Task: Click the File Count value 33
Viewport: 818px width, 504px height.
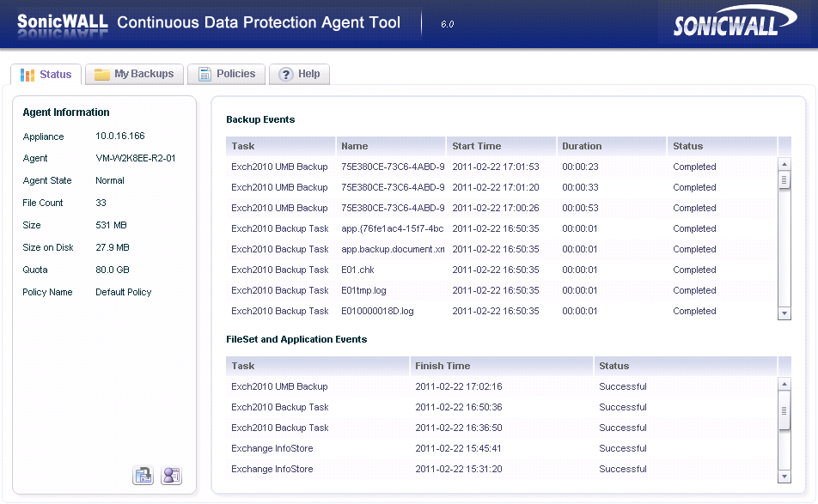Action: tap(101, 203)
